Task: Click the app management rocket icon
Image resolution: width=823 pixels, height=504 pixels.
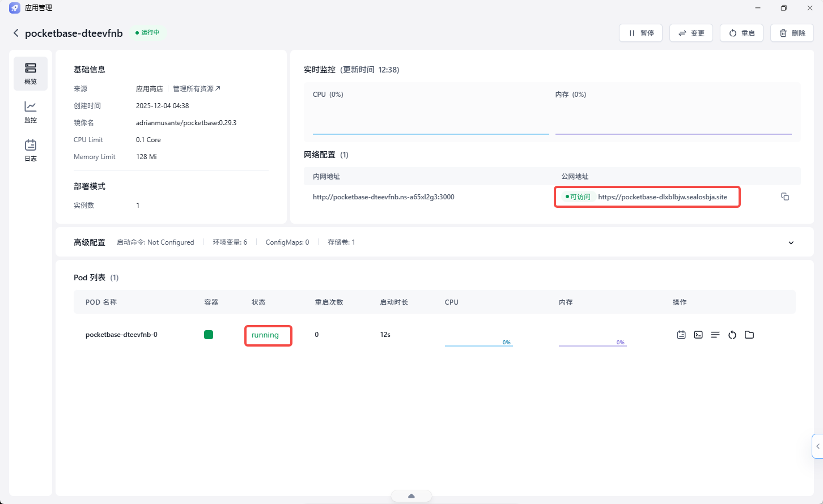Action: coord(15,8)
